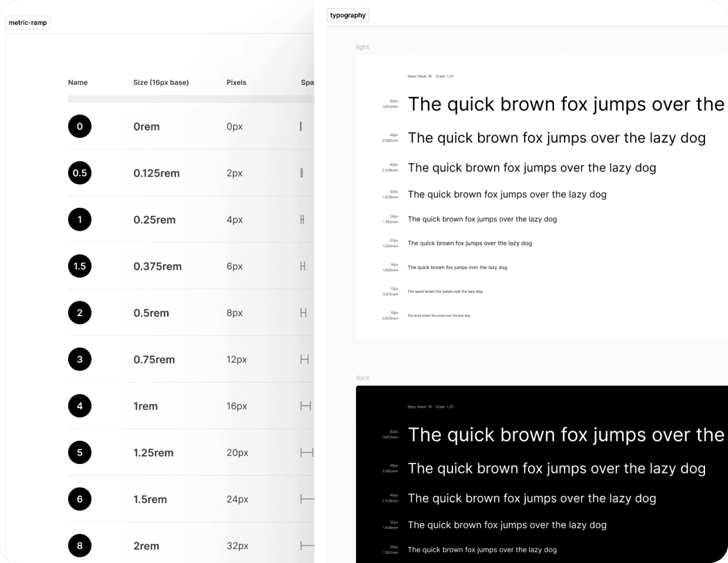728x563 pixels.
Task: Click the 0.75rem size value
Action: [154, 359]
